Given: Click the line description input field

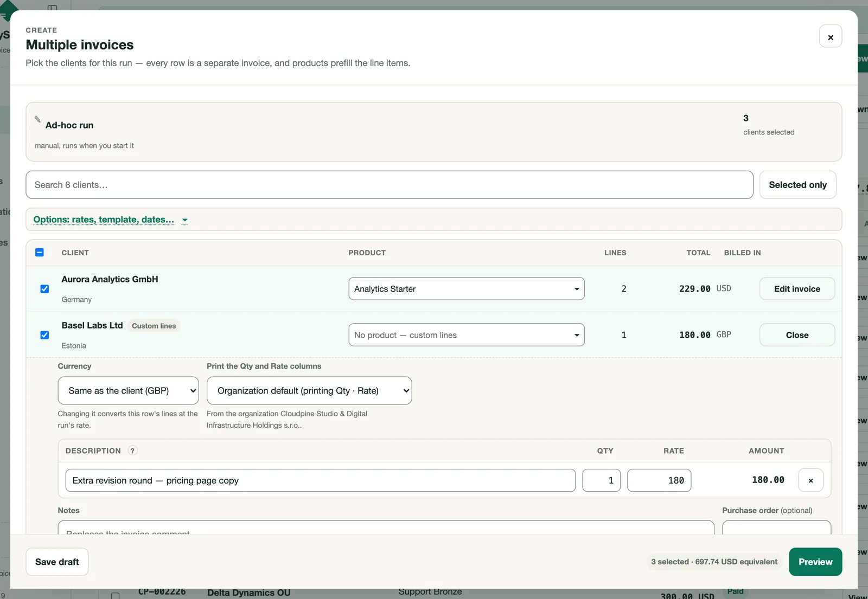Looking at the screenshot, I should coord(320,480).
